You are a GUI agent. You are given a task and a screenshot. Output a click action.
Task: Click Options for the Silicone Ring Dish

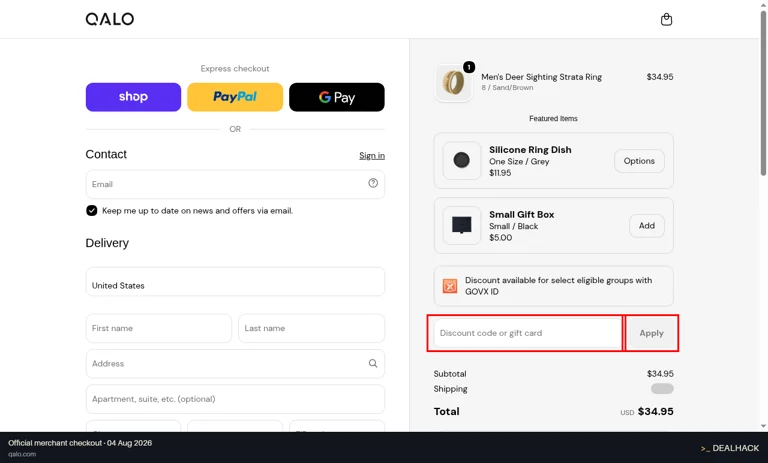[639, 161]
